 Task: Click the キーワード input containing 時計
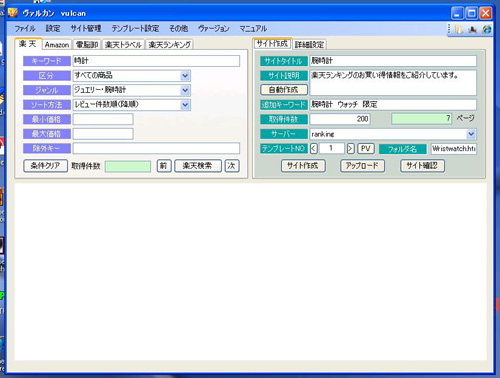click(x=156, y=61)
